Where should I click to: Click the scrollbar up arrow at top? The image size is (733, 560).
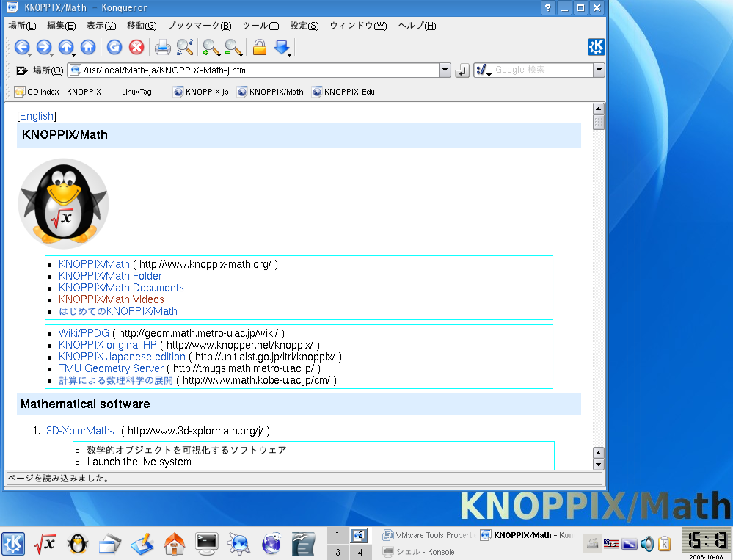point(599,109)
